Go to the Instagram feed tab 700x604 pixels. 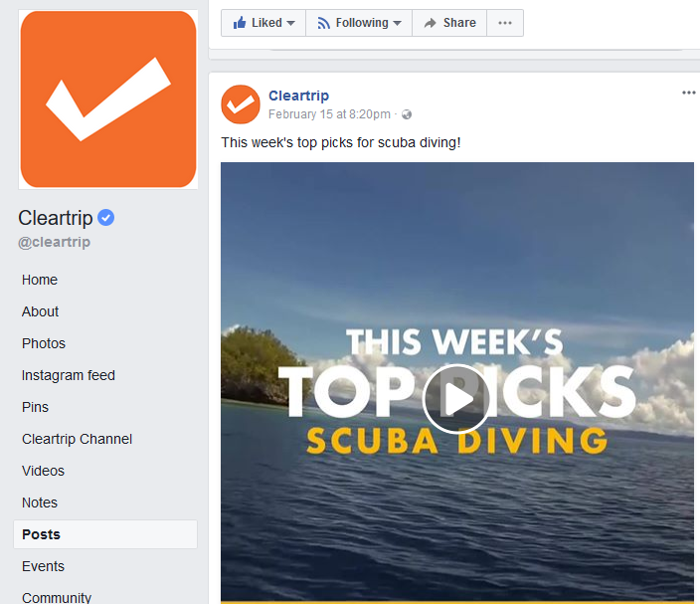(69, 375)
